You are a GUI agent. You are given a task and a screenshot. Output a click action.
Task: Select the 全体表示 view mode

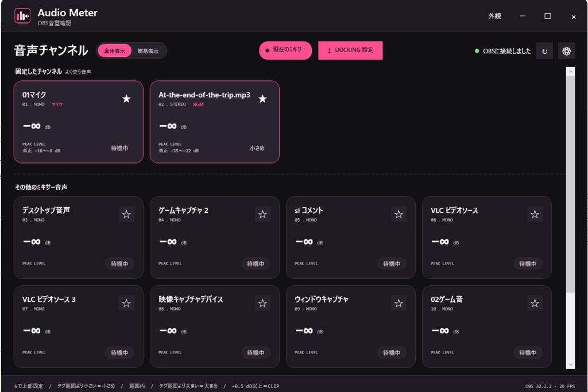(114, 51)
